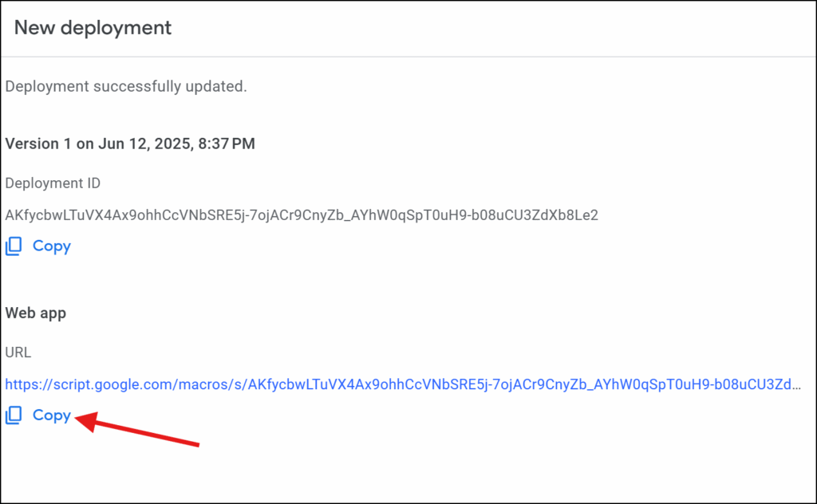Image resolution: width=817 pixels, height=504 pixels.
Task: Click the 'Deployment successfully updated.' message
Action: click(x=126, y=86)
